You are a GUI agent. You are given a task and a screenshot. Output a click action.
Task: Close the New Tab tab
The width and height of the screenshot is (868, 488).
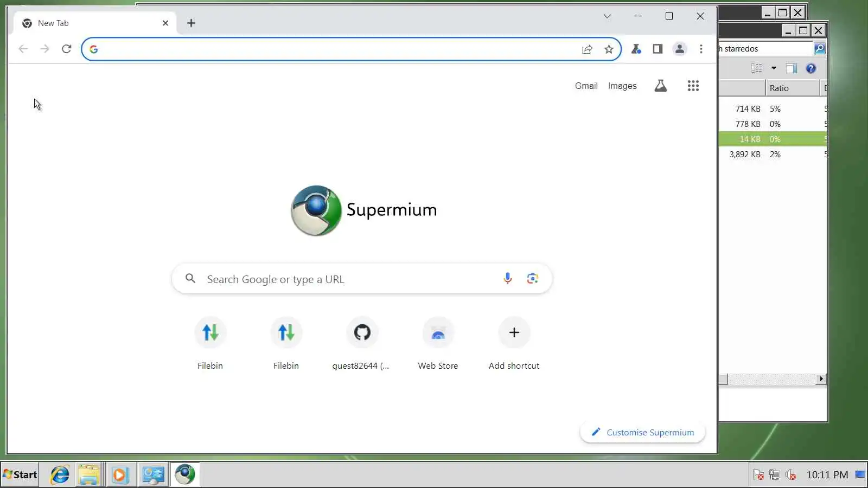165,23
